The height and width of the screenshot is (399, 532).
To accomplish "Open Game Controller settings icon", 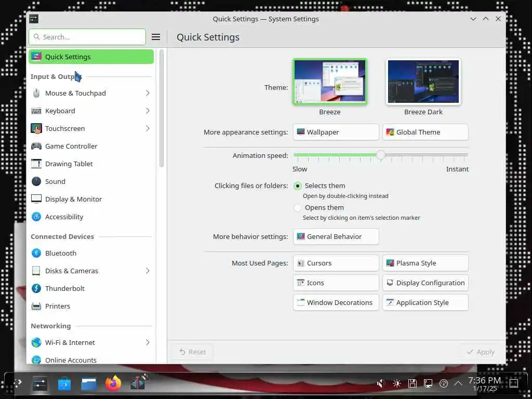I will (x=36, y=146).
